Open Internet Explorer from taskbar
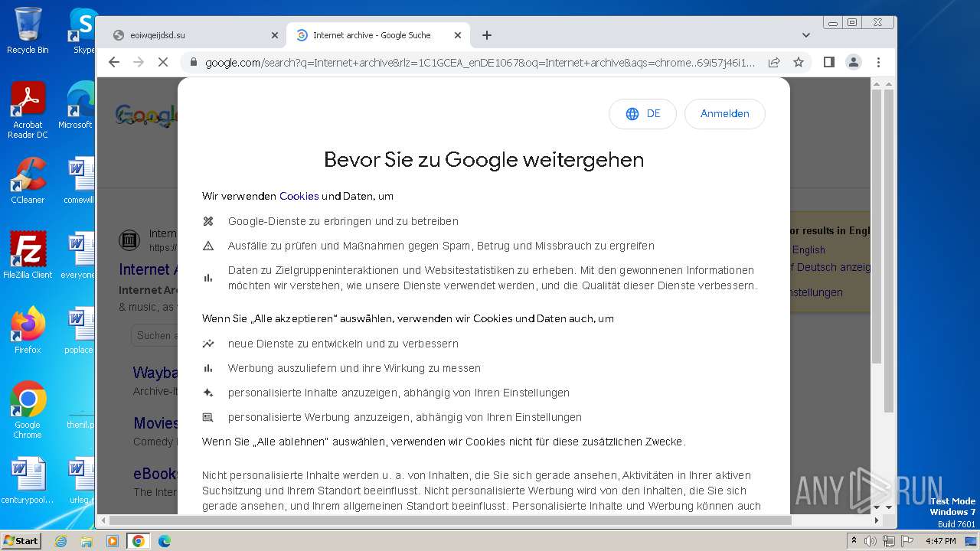 (x=60, y=541)
